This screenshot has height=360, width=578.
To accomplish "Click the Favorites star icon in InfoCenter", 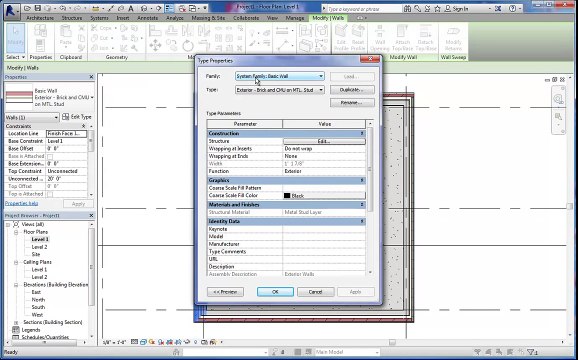I will coord(438,8).
